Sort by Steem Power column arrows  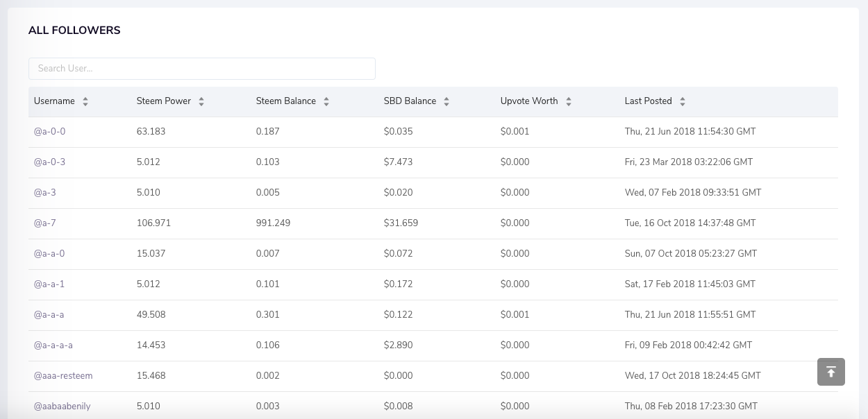pyautogui.click(x=201, y=101)
